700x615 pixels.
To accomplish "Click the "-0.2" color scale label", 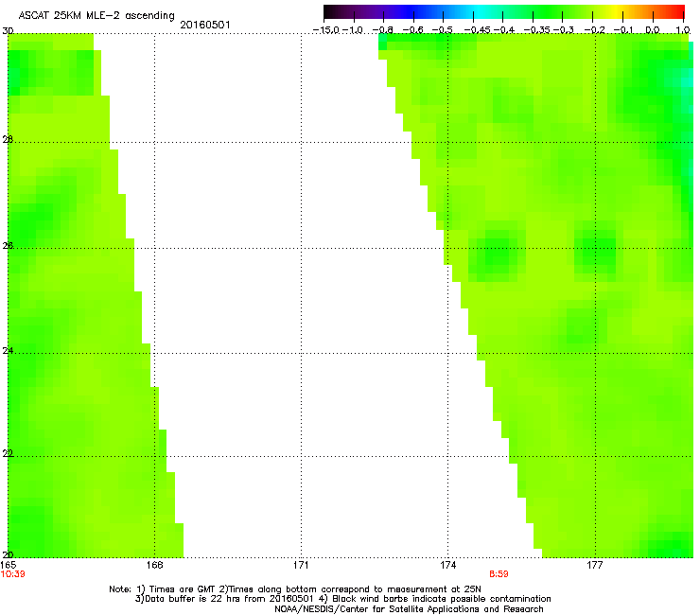I will pos(594,30).
